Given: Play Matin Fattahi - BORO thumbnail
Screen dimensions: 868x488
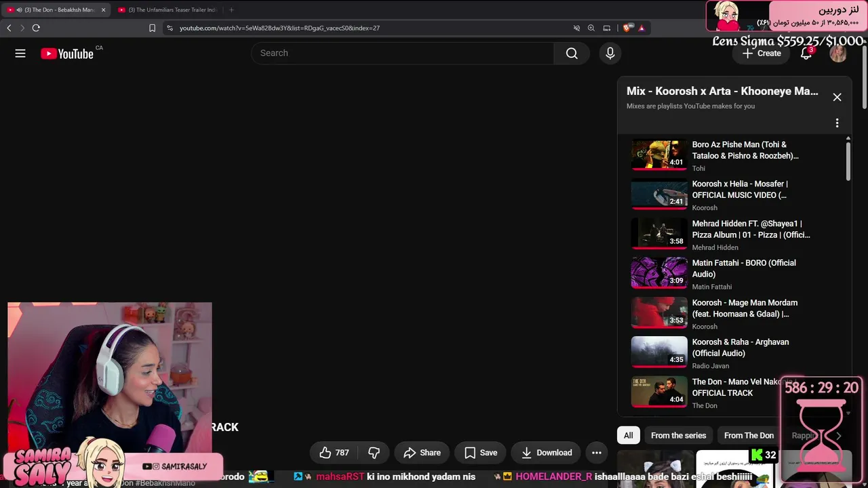Looking at the screenshot, I should pos(659,274).
